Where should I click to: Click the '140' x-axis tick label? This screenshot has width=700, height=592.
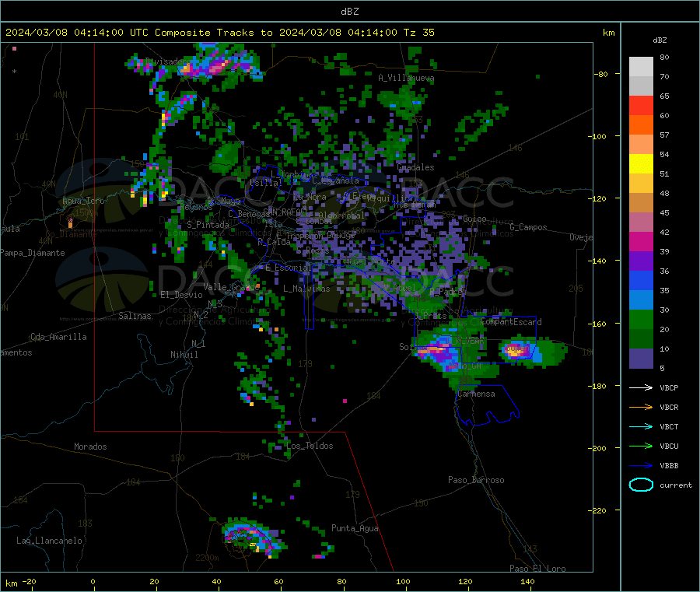click(527, 581)
